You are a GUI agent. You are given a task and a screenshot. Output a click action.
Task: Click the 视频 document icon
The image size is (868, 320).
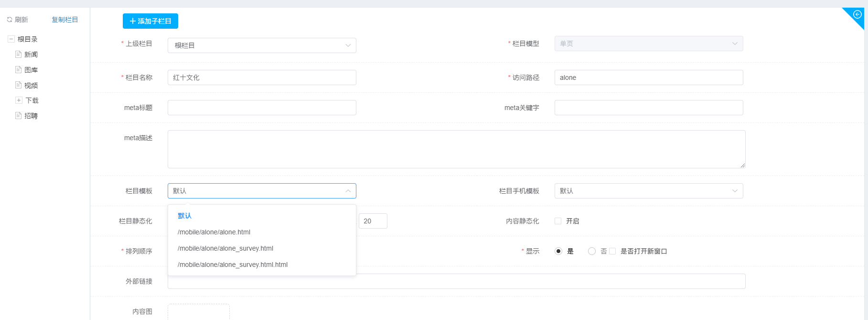19,85
